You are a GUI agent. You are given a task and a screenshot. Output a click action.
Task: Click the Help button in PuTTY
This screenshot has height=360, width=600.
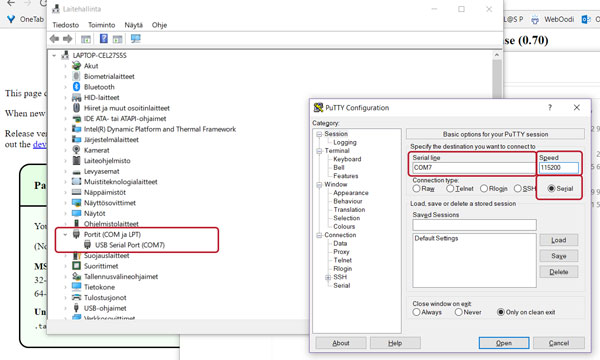(395, 343)
